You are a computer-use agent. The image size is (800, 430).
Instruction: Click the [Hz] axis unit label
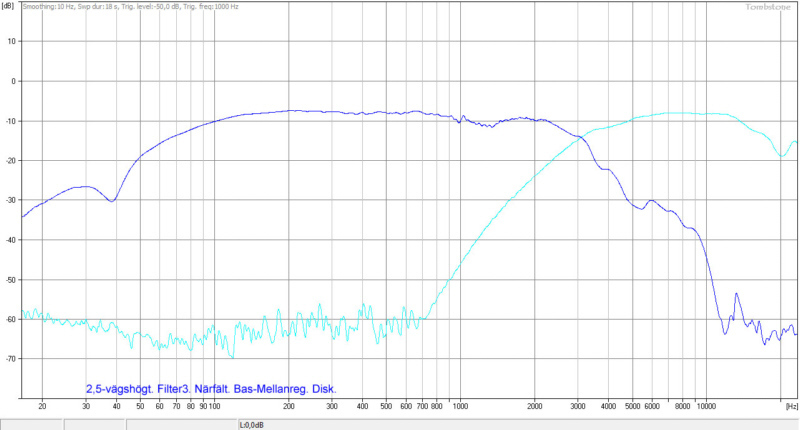(x=791, y=407)
